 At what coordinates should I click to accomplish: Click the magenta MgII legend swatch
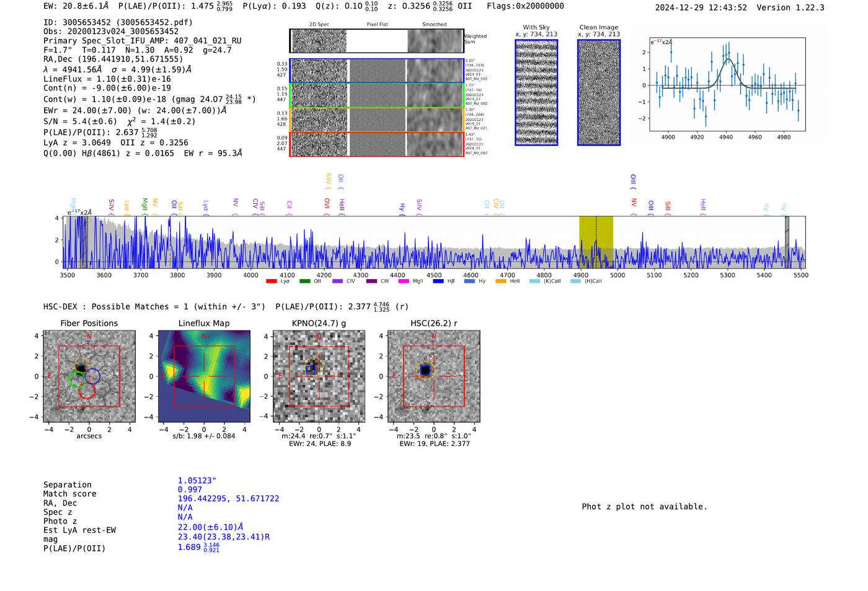[404, 282]
